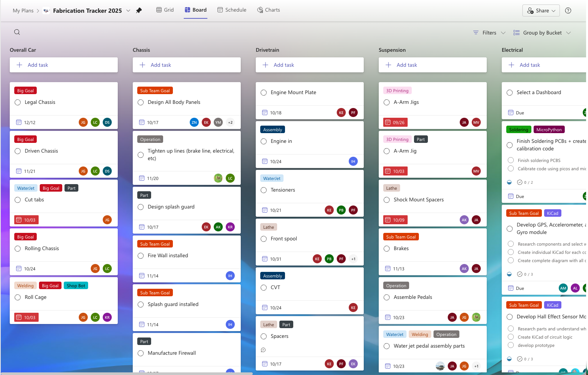
Task: Click the MV avatar on A-Arm Jig card
Action: [476, 171]
